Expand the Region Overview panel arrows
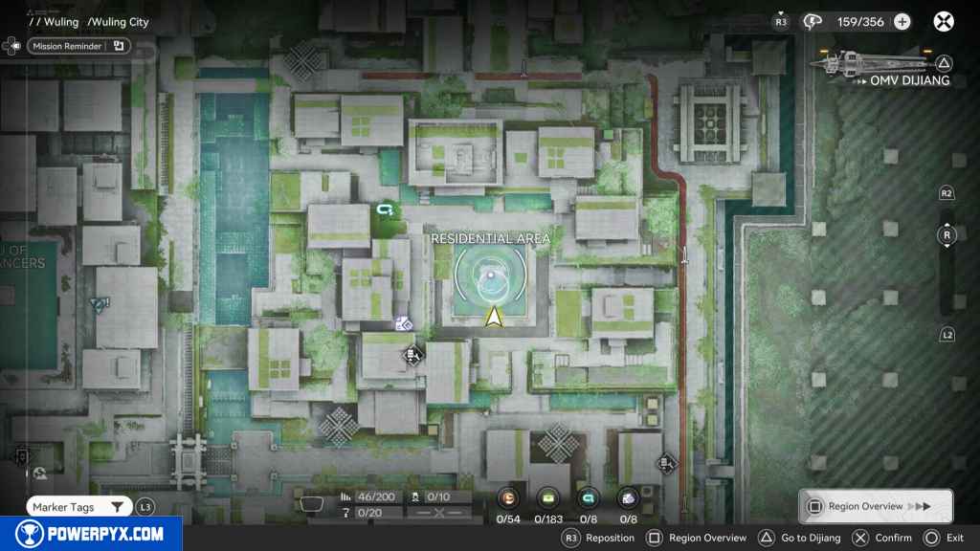The image size is (980, 551). tap(918, 506)
